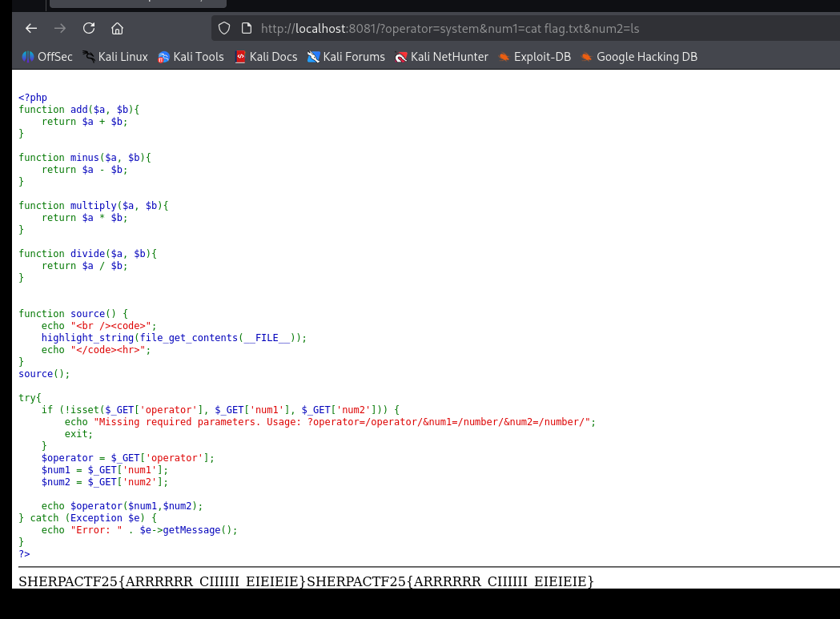Click the localhost URL address bar
This screenshot has width=840, height=619.
450,29
